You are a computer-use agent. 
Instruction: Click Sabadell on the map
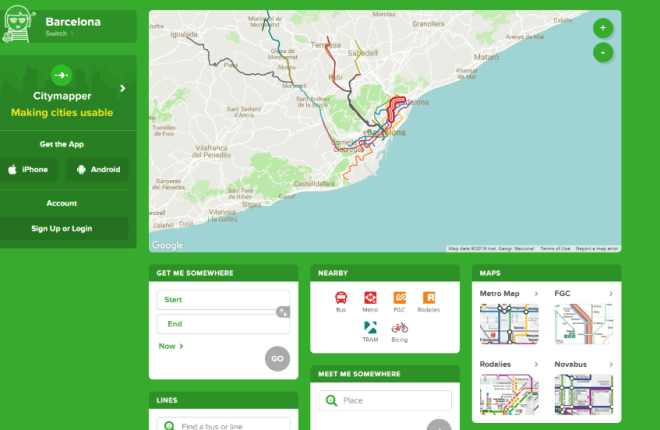click(x=362, y=53)
